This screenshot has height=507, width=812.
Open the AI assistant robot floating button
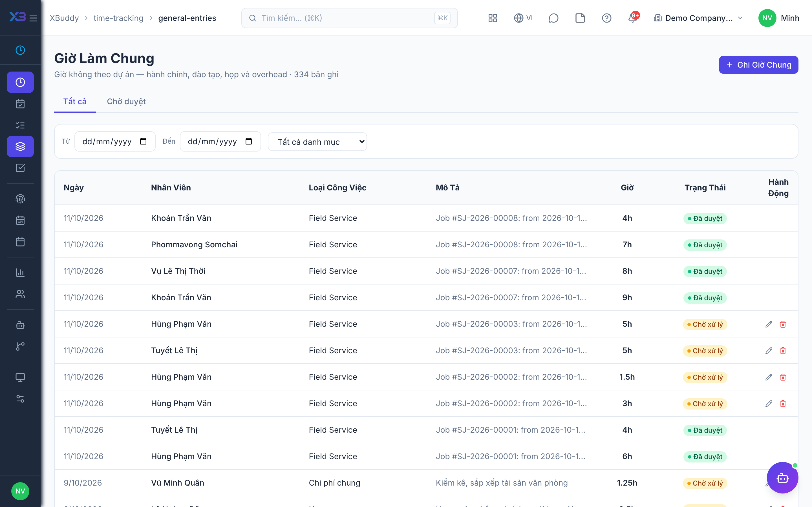tap(782, 477)
